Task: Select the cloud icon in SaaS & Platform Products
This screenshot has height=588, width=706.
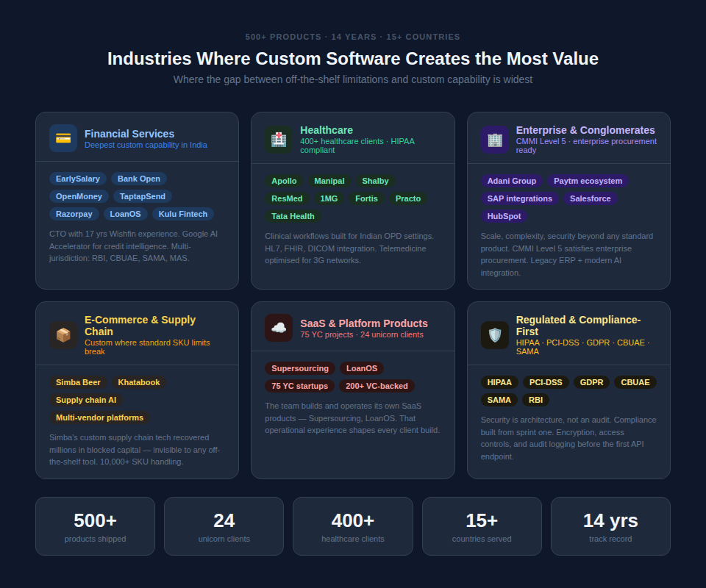Action: pos(278,328)
